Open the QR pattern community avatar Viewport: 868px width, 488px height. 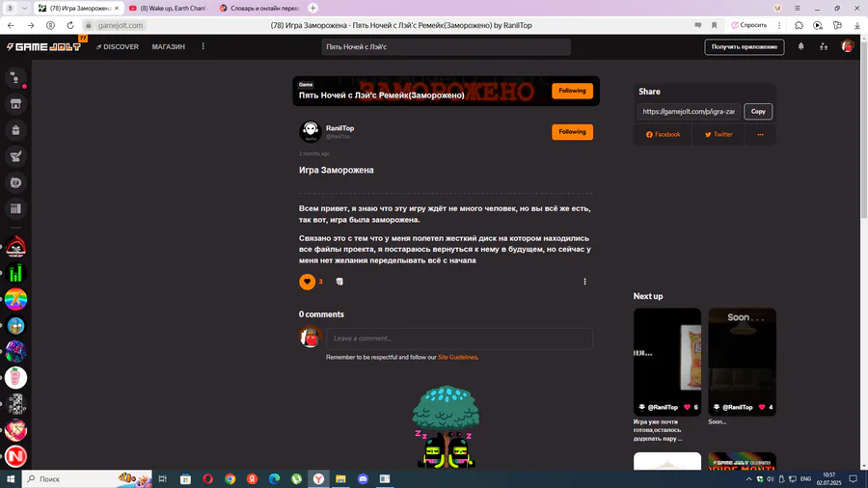[x=15, y=404]
